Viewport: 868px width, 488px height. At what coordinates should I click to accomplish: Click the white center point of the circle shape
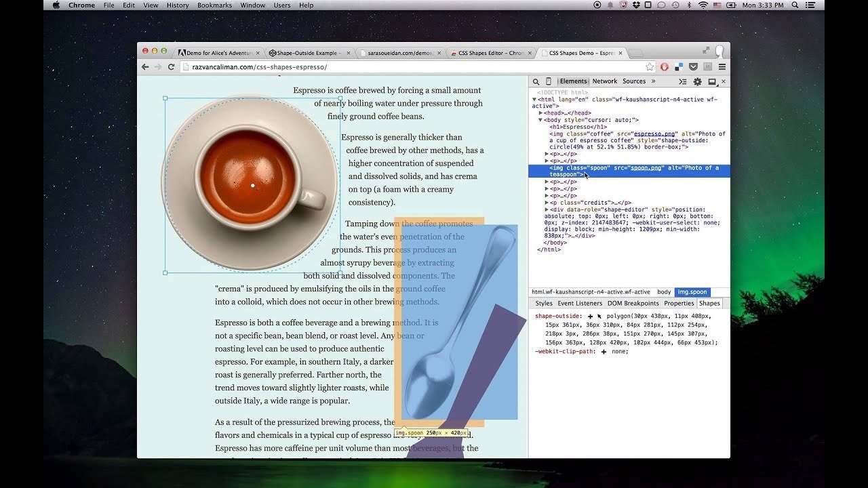point(252,186)
